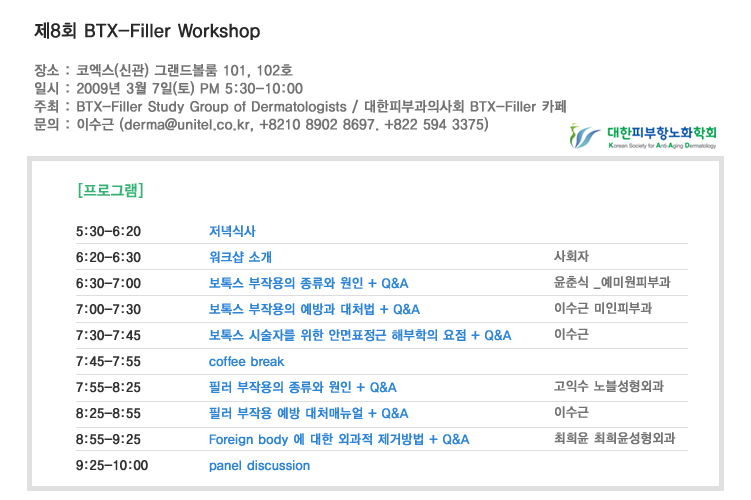Select the Foreign body 외과적 제거방법 session
Image resolution: width=751 pixels, height=500 pixels.
(339, 439)
